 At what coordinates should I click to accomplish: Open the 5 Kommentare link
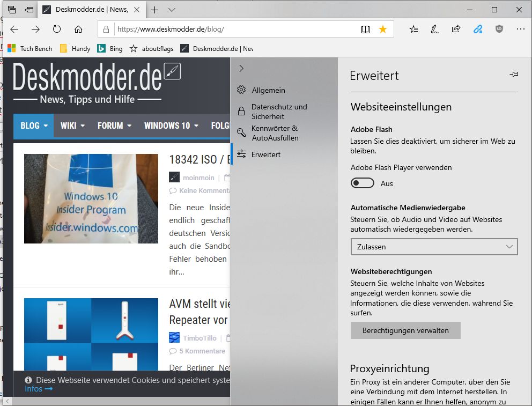point(202,351)
